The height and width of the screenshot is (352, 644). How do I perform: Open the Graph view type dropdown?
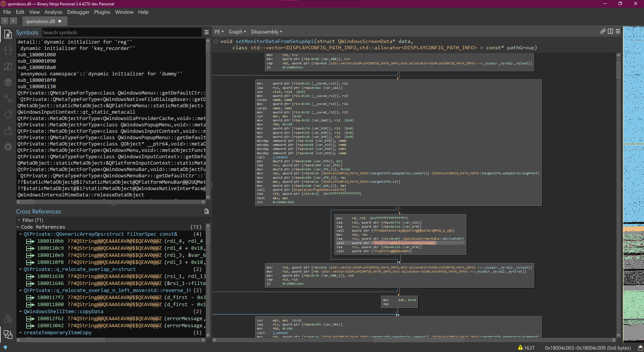pos(237,32)
